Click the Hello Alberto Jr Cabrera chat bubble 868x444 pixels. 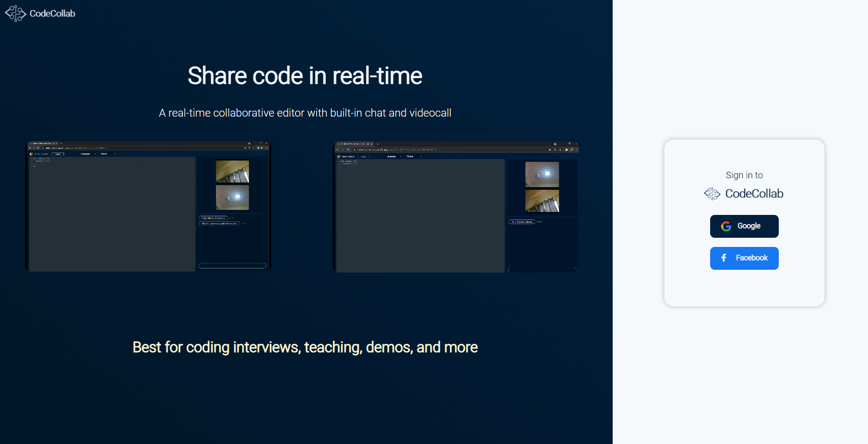[x=214, y=218]
